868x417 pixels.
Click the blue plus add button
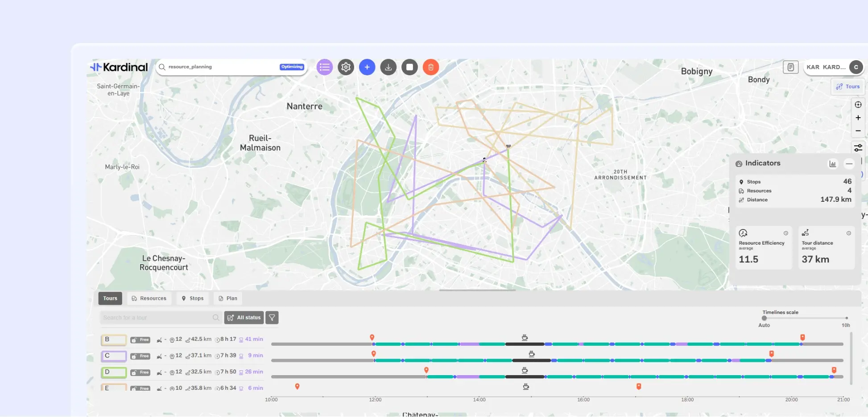[x=367, y=67]
